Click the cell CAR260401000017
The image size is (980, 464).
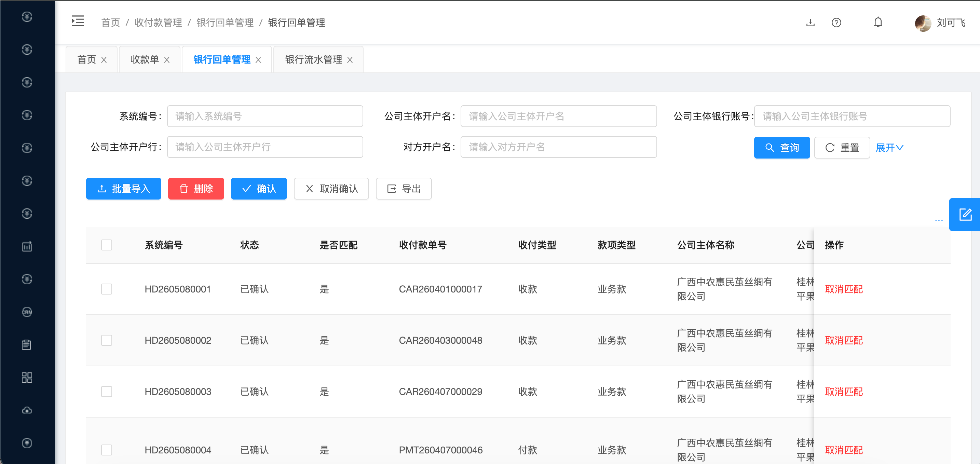point(440,289)
